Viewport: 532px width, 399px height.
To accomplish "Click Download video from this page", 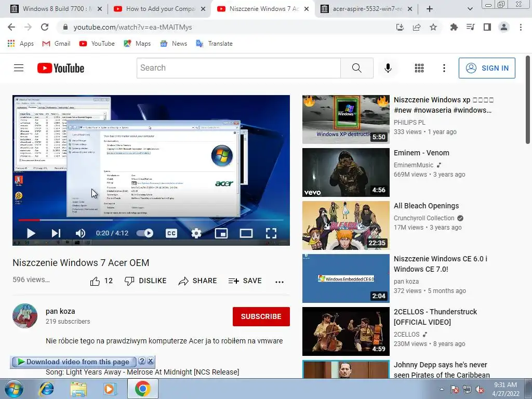I will 74,362.
